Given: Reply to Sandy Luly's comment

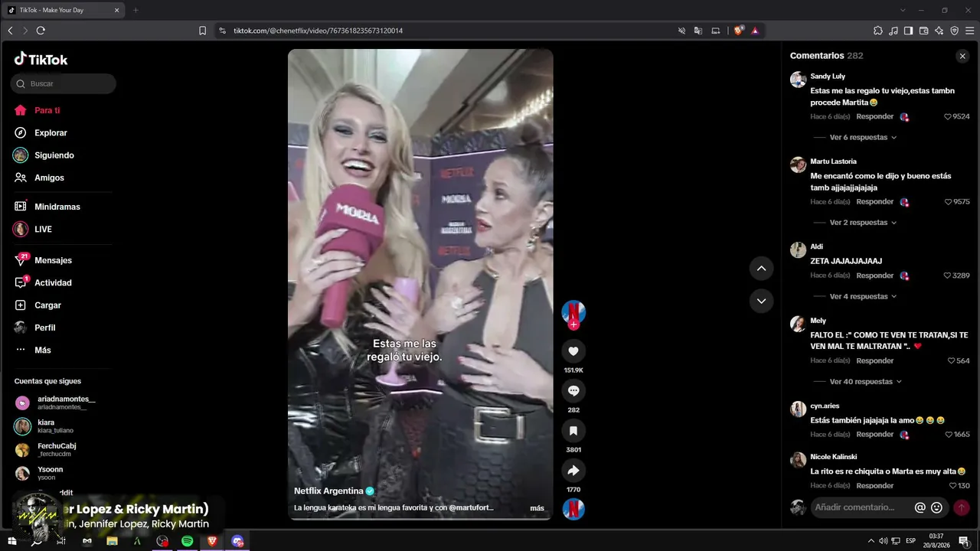Looking at the screenshot, I should [875, 116].
